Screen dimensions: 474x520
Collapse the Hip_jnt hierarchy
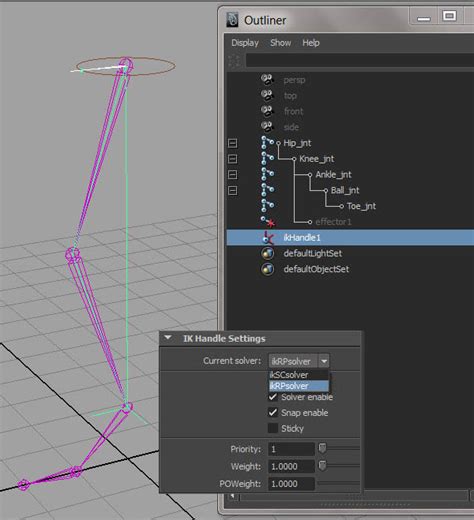[233, 143]
